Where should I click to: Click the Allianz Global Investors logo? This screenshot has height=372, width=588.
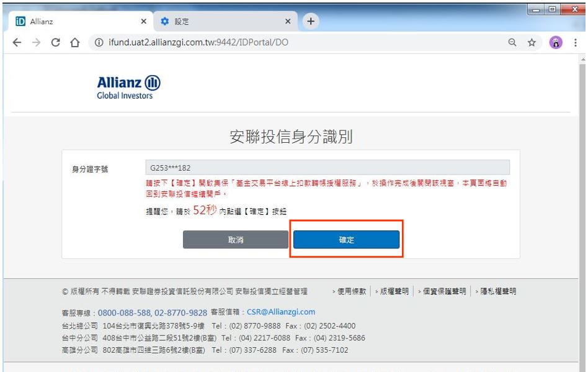coord(128,88)
